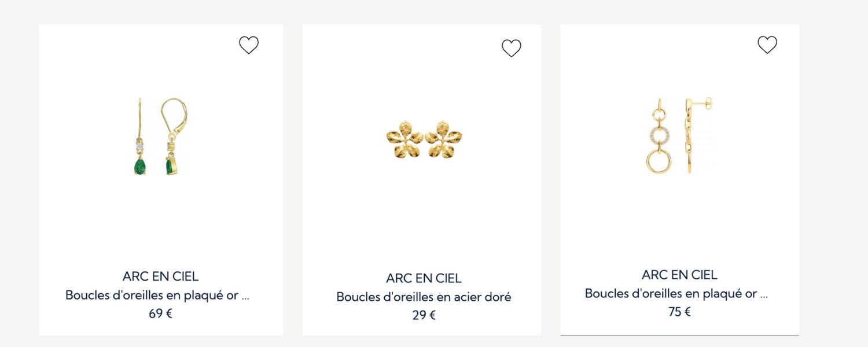Image resolution: width=868 pixels, height=347 pixels.
Task: Click heart icon on the 75 € earrings
Action: coord(767,45)
